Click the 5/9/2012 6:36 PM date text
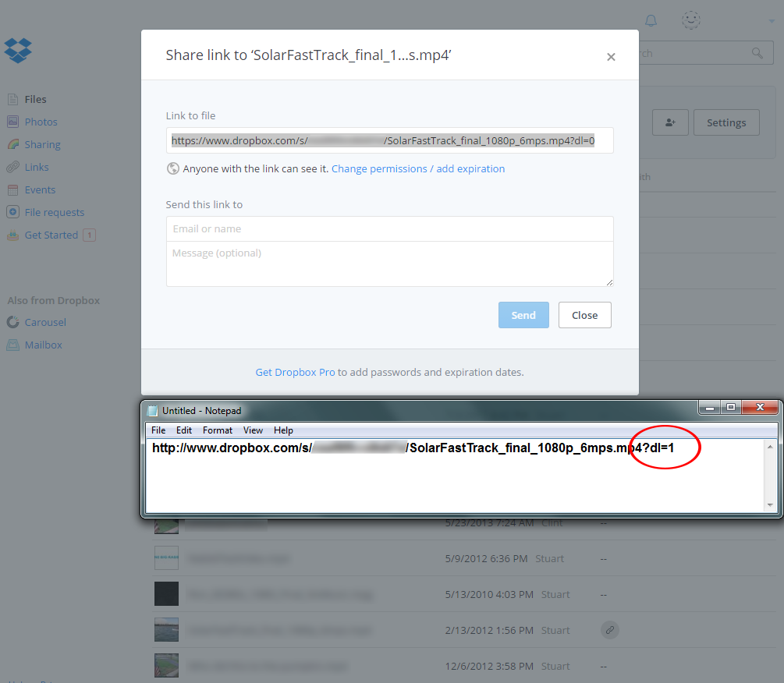Viewport: 784px width, 683px height. pos(487,558)
